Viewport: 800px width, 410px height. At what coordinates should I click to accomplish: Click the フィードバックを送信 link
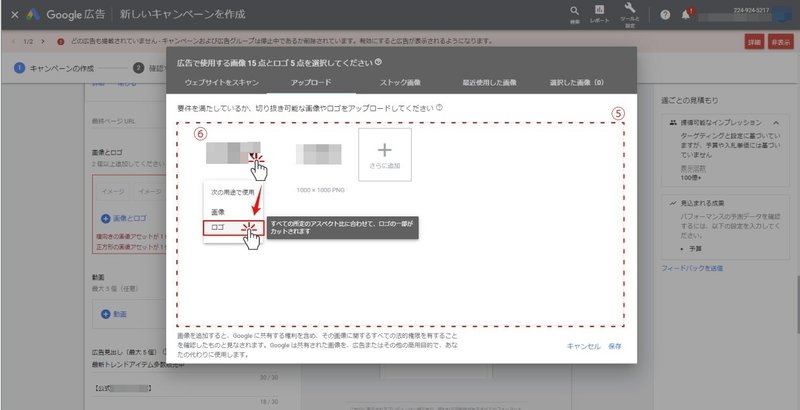[x=692, y=268]
